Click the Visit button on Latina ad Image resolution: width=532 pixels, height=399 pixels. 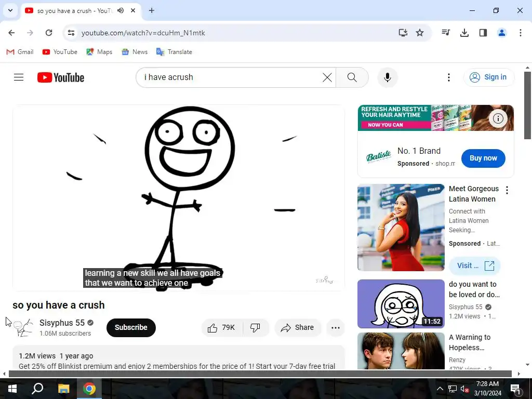(475, 265)
